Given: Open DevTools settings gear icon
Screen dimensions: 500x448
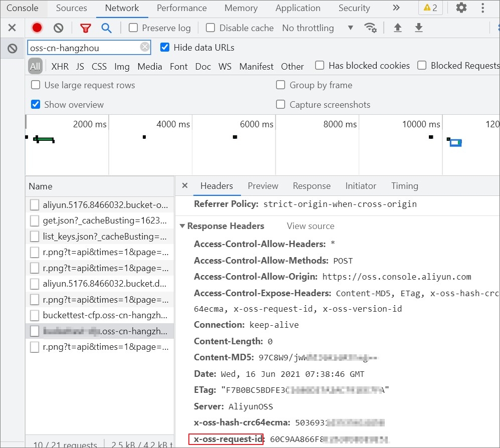Looking at the screenshot, I should (x=461, y=8).
